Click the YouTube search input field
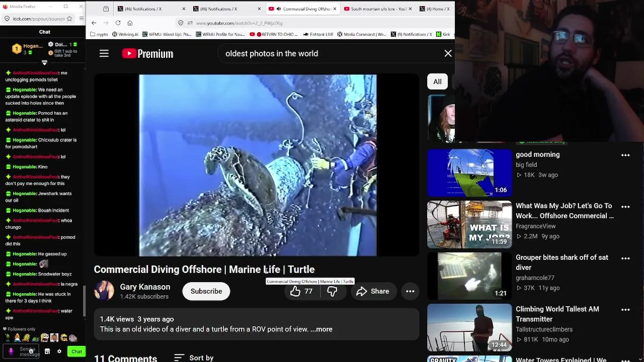Image resolution: width=644 pixels, height=362 pixels. click(330, 53)
